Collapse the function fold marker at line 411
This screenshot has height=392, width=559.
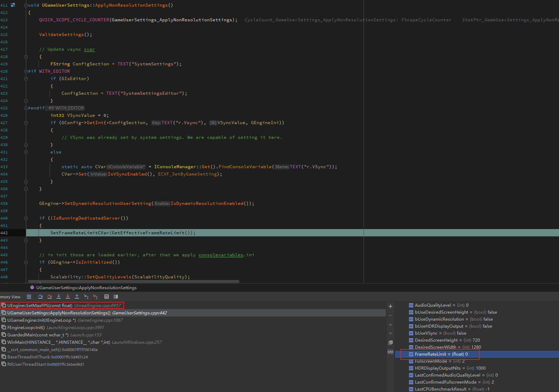click(x=26, y=5)
